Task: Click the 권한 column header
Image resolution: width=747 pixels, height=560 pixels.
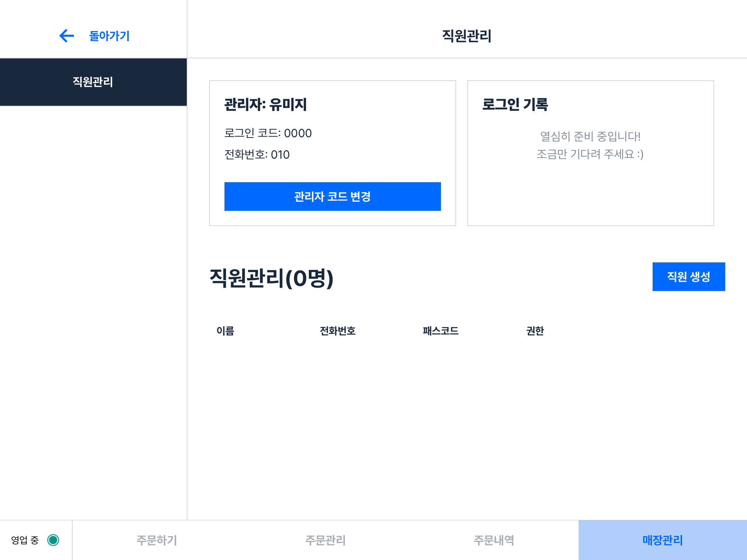Action: point(535,331)
